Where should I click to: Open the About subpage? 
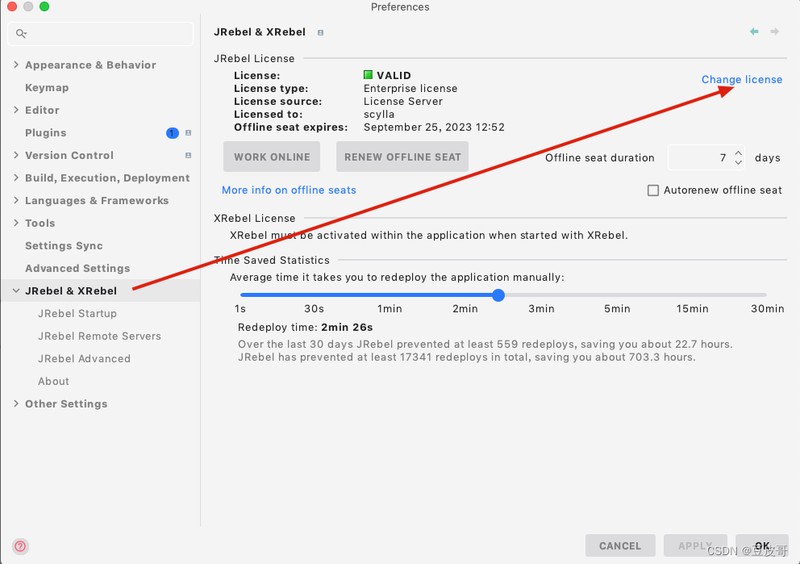point(53,381)
